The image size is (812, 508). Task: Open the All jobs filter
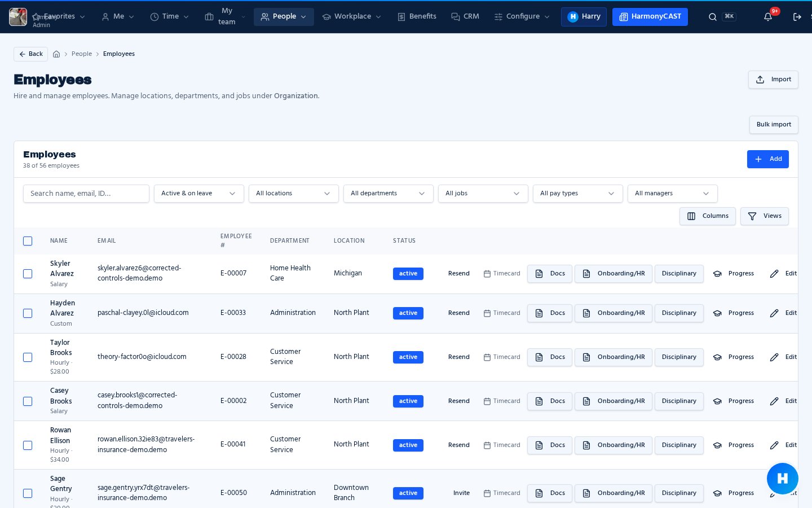click(x=483, y=194)
